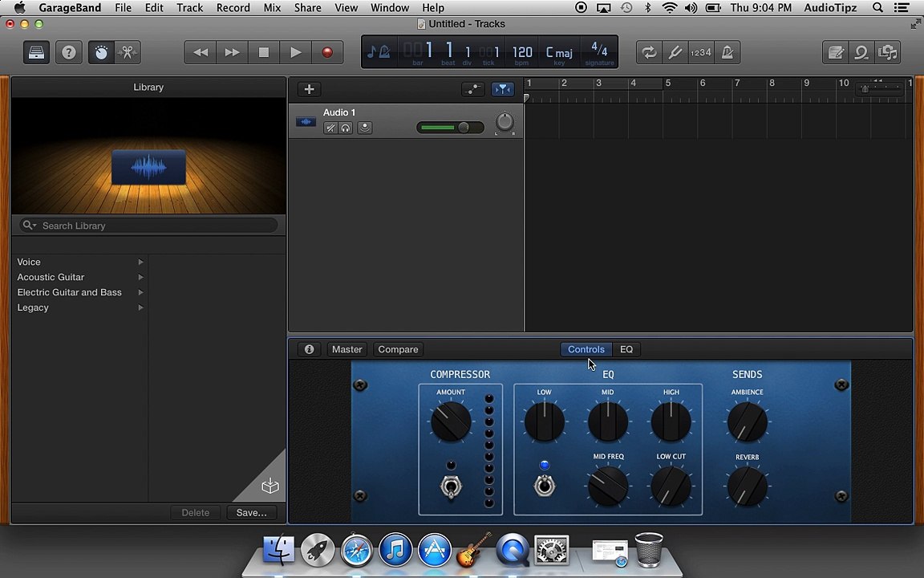Expand the Legacy category arrow

click(141, 308)
